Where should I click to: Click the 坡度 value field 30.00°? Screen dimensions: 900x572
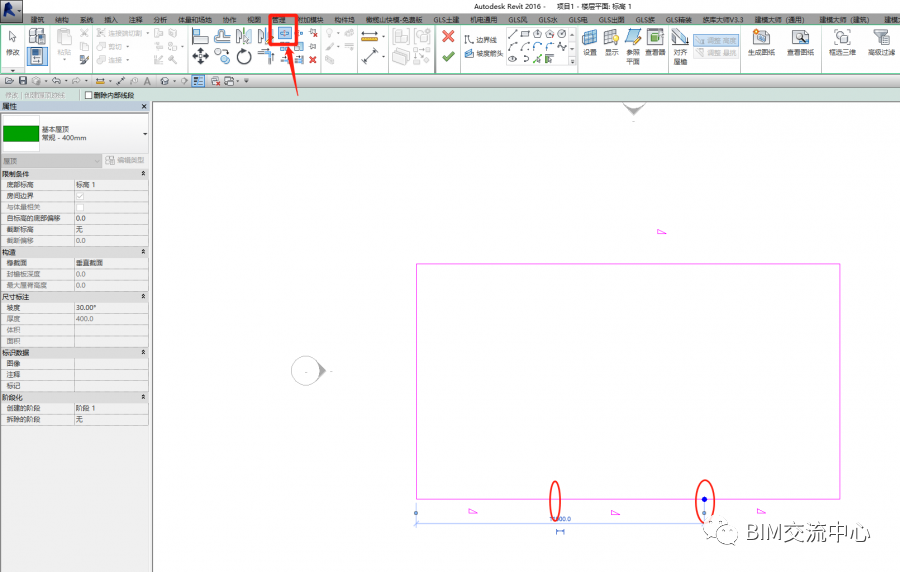111,308
